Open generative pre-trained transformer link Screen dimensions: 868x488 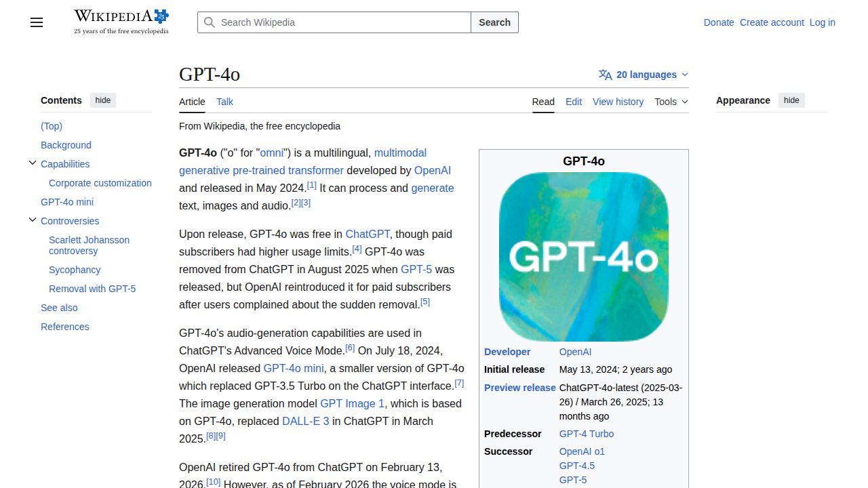[261, 170]
